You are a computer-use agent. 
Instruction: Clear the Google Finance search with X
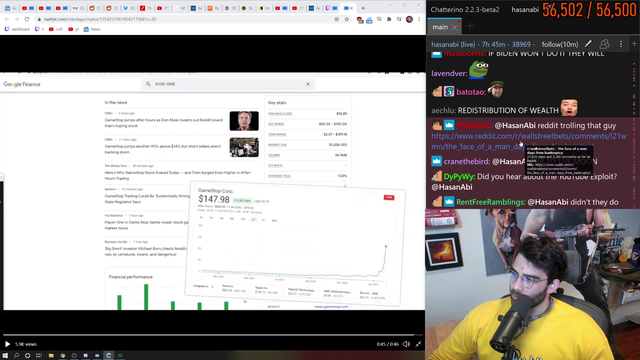(308, 84)
